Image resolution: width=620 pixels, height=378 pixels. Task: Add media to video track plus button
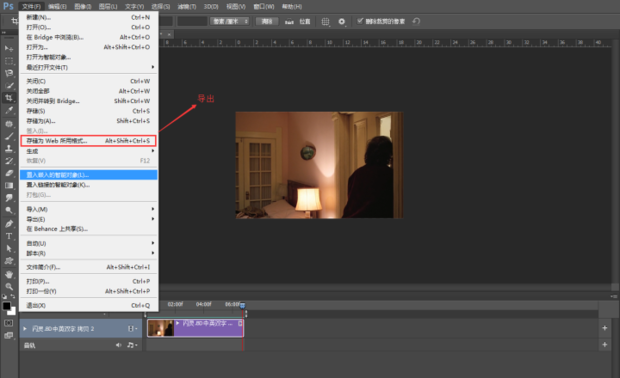pyautogui.click(x=605, y=328)
